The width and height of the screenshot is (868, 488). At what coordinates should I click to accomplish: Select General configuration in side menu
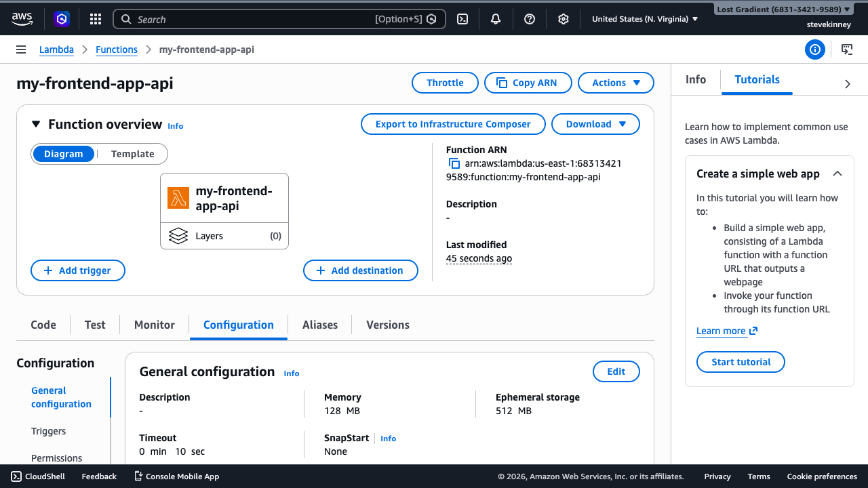(61, 397)
